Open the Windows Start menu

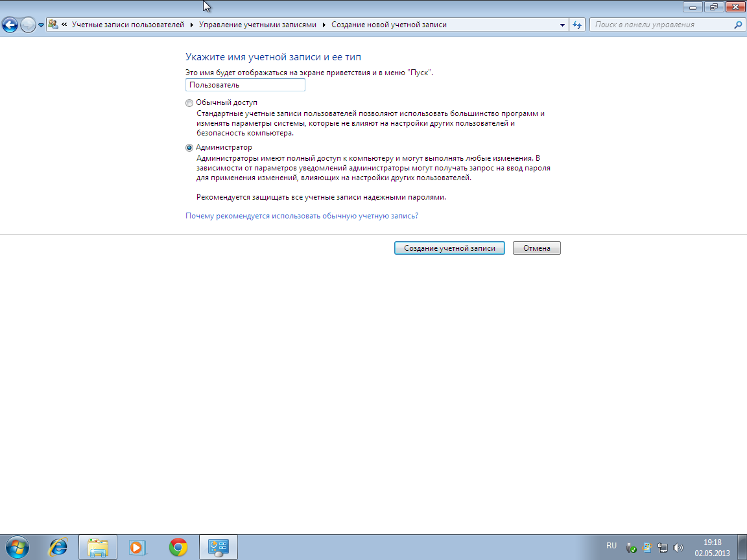[x=17, y=547]
